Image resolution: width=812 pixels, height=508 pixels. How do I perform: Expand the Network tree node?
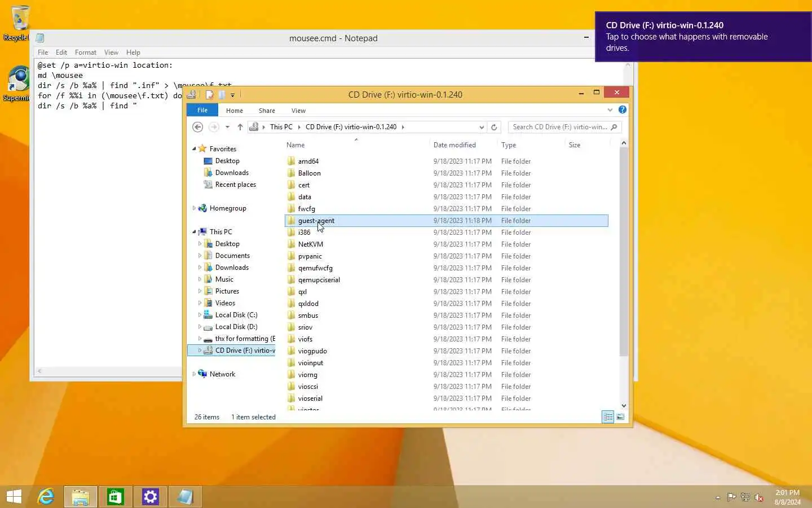pyautogui.click(x=194, y=374)
